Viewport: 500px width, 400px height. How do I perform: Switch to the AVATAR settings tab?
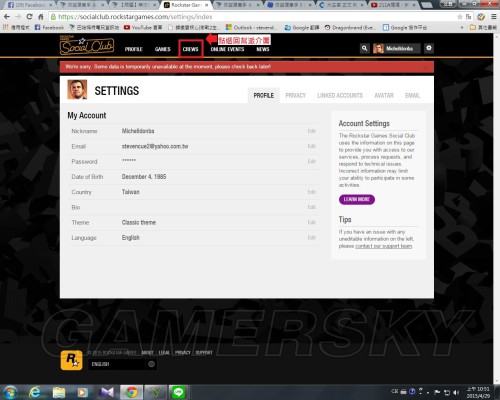pyautogui.click(x=384, y=95)
